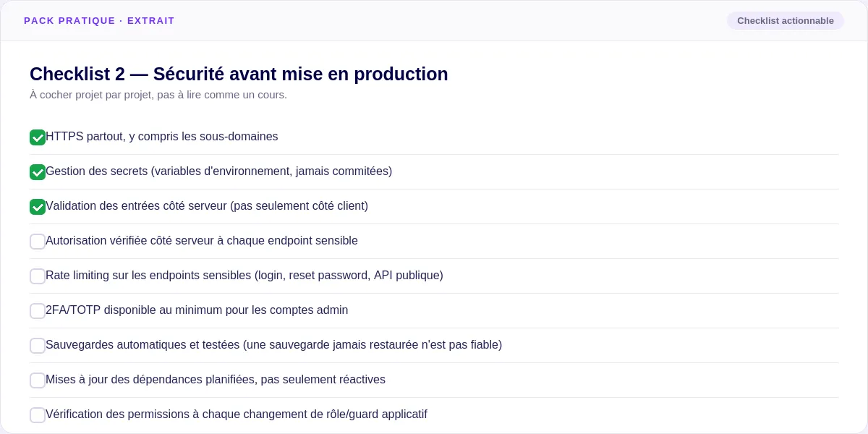Tick the Vérification des permissions checkbox
The height and width of the screenshot is (434, 868).
click(x=38, y=415)
